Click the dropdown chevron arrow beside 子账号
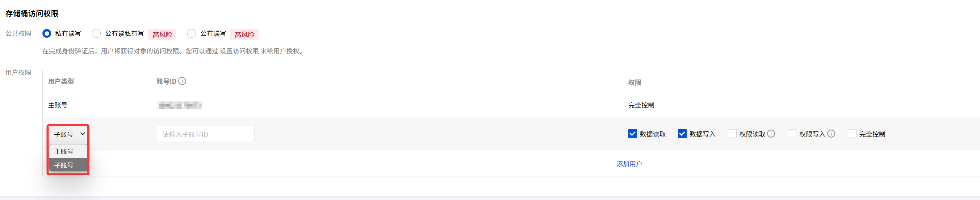 pos(83,134)
